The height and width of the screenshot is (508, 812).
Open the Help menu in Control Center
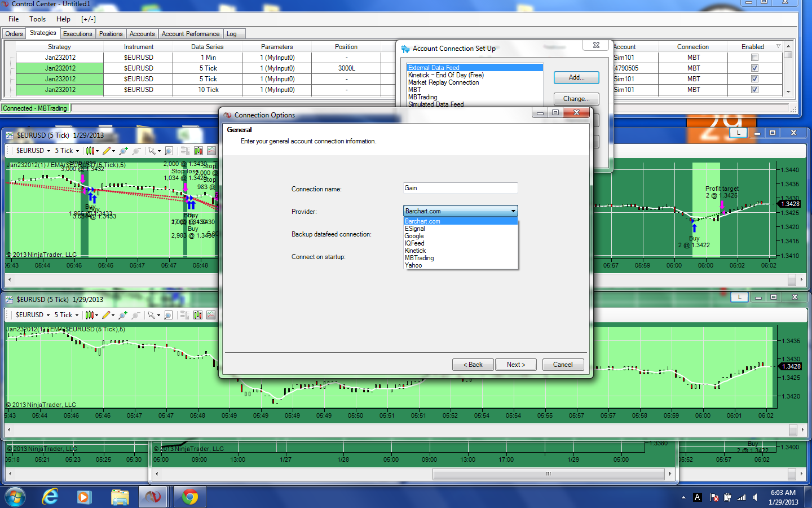coord(63,19)
